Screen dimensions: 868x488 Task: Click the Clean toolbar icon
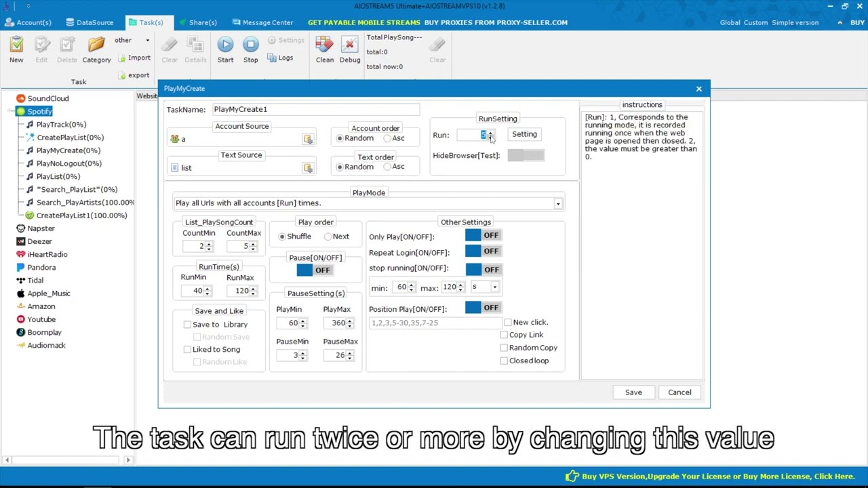[x=324, y=45]
